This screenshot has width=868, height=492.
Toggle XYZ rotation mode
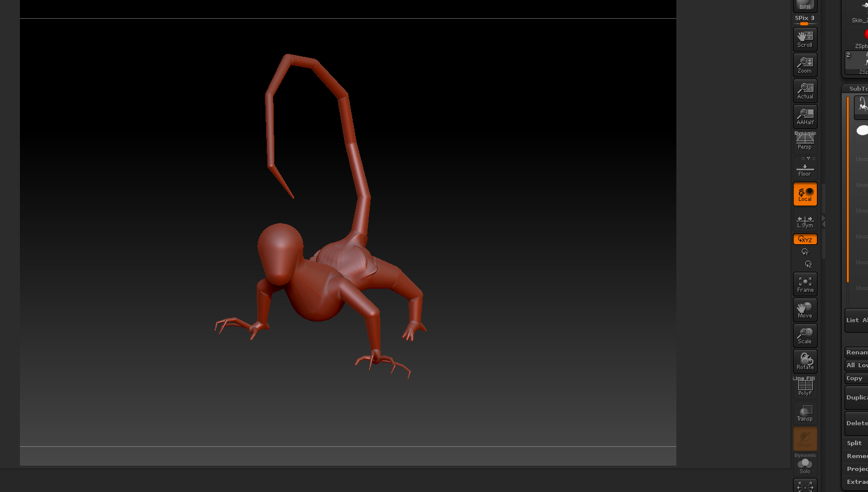(805, 239)
